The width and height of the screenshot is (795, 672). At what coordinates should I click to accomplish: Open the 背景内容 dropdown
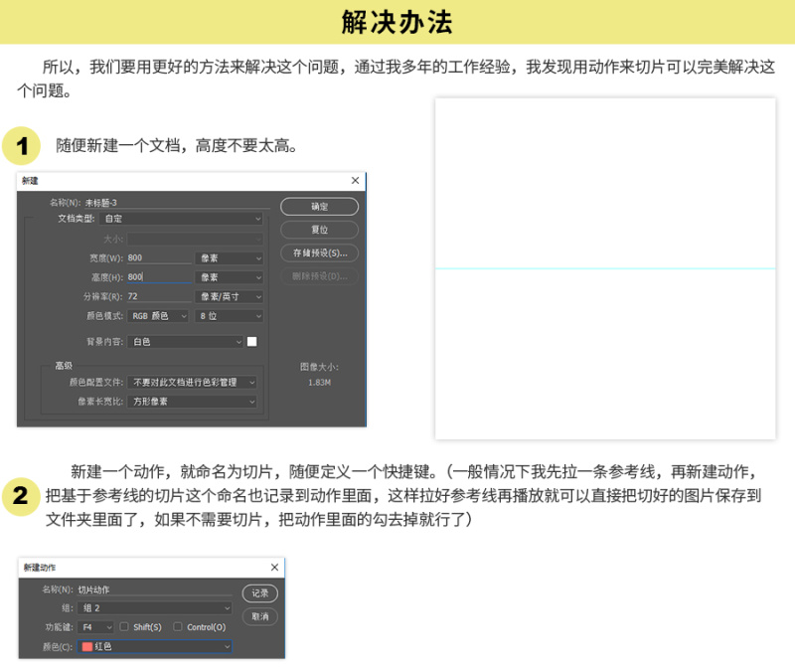click(x=186, y=341)
